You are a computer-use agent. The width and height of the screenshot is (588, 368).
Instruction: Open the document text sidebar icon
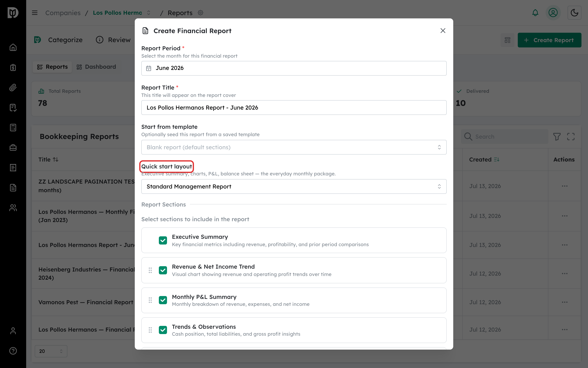click(x=13, y=188)
